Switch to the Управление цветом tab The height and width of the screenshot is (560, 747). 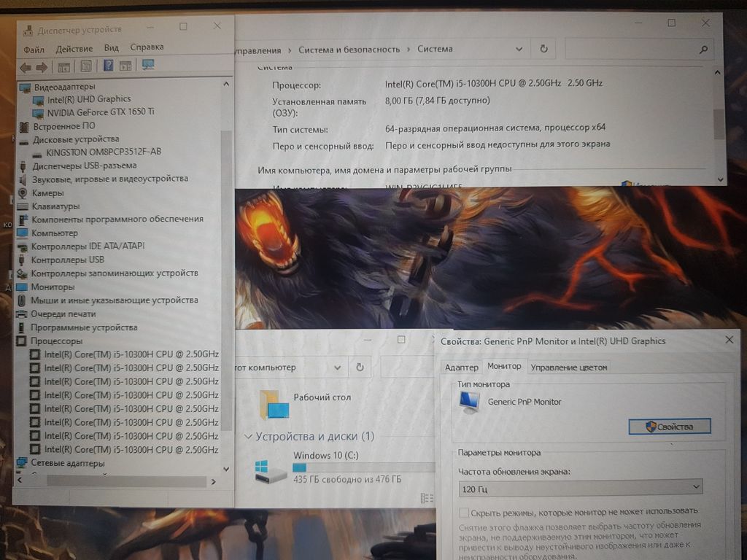(x=569, y=367)
